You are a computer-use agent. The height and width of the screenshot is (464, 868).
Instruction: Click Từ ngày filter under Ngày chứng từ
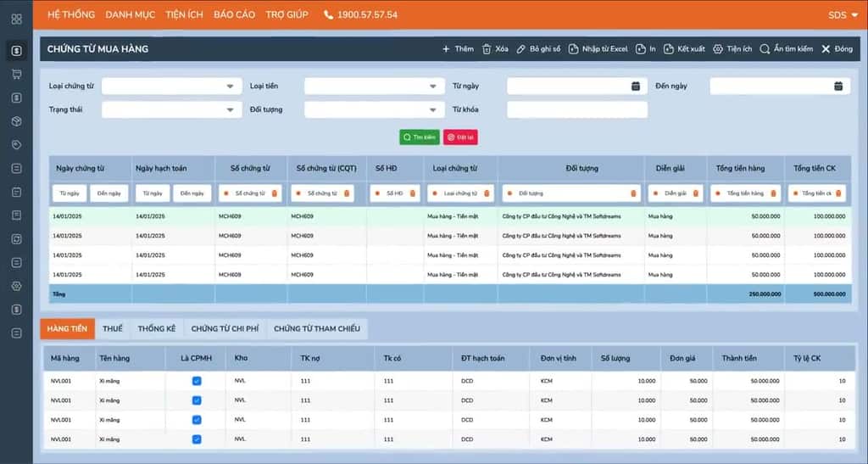coord(70,193)
